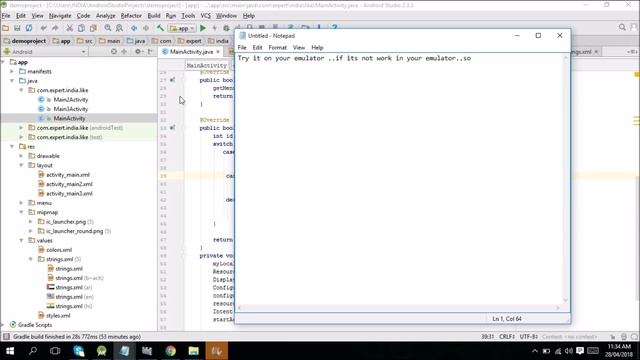
Task: Click the Redo arrow icon
Action: [x=55, y=28]
